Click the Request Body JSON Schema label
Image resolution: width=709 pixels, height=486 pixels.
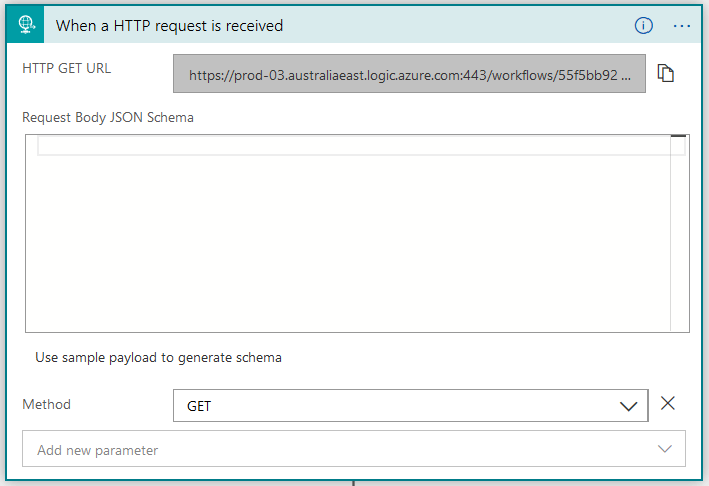pos(108,117)
